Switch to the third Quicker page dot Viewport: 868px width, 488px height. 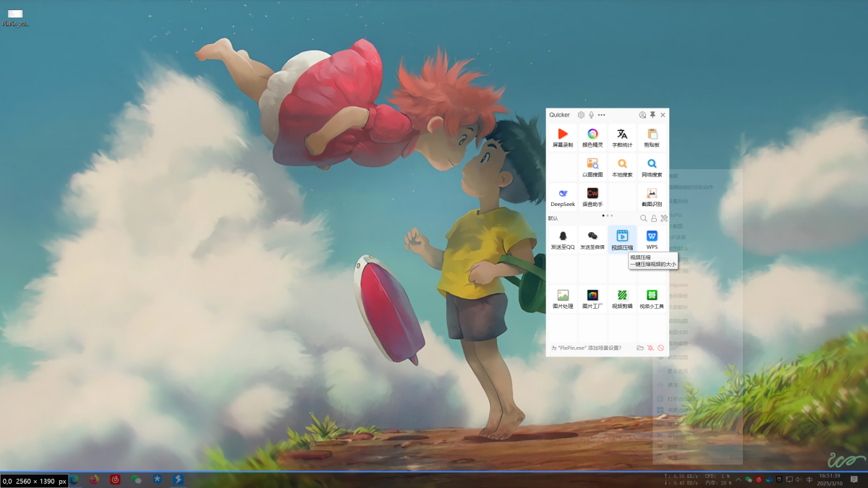(x=612, y=215)
